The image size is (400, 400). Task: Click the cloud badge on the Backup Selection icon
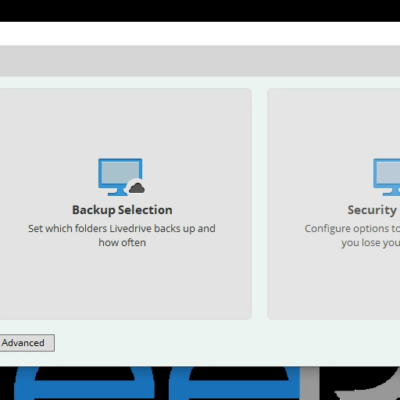pos(136,188)
